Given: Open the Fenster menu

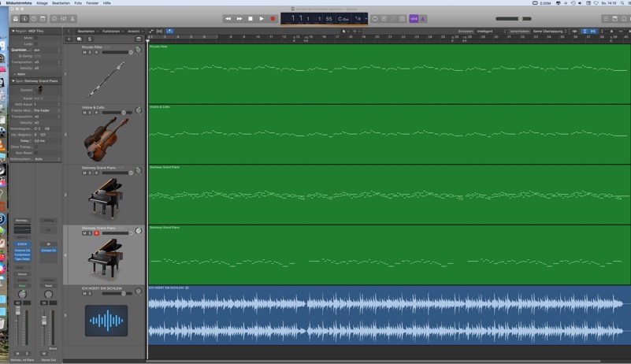Looking at the screenshot, I should (92, 3).
